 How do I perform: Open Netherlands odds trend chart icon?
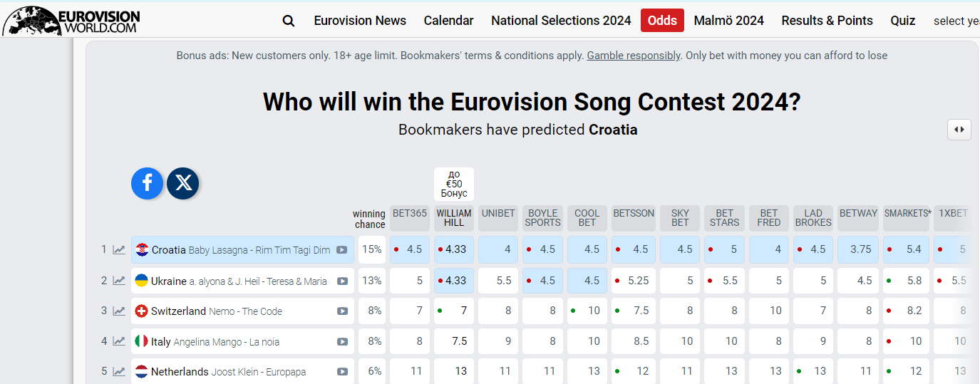click(x=119, y=372)
